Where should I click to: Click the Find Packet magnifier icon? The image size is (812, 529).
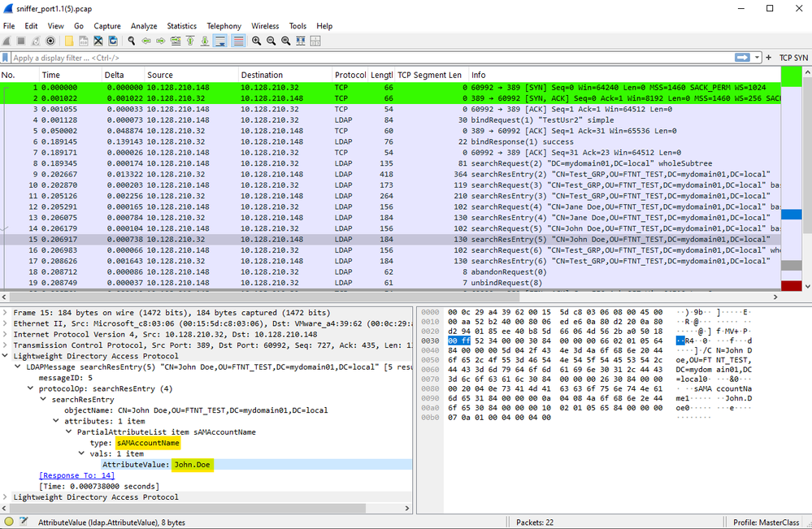click(x=132, y=41)
